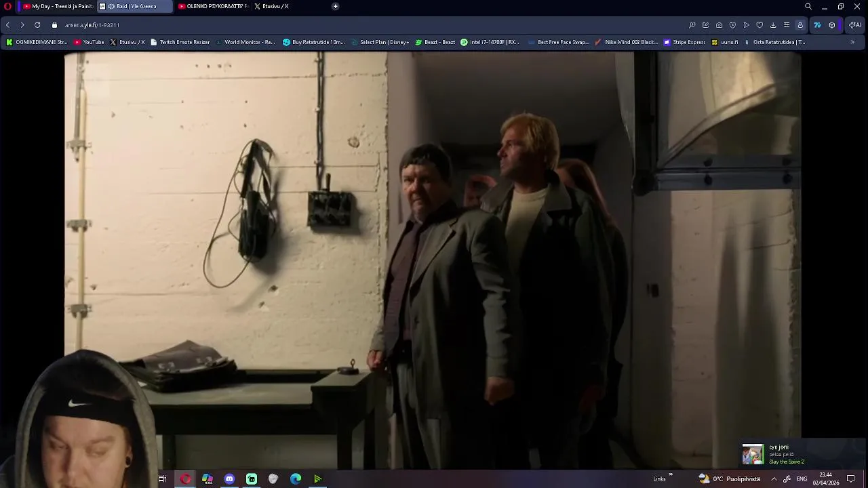
Task: Click the network/pen tray icon
Action: 787,479
